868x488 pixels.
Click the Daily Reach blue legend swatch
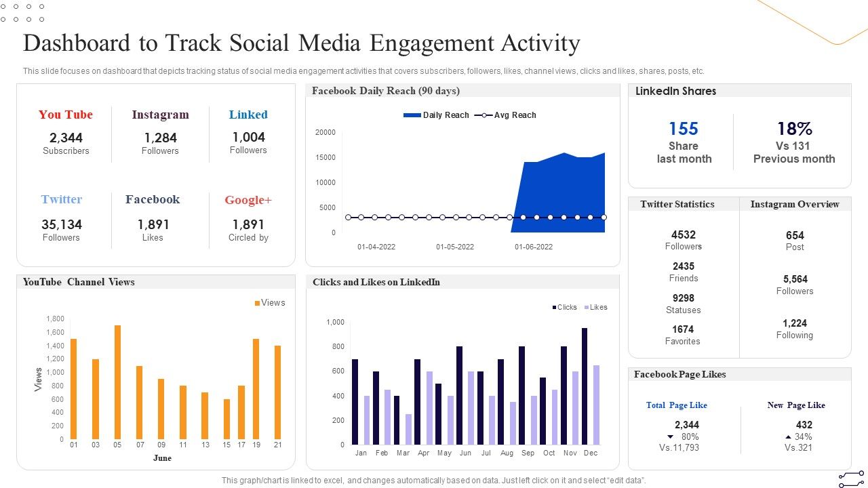pos(412,115)
